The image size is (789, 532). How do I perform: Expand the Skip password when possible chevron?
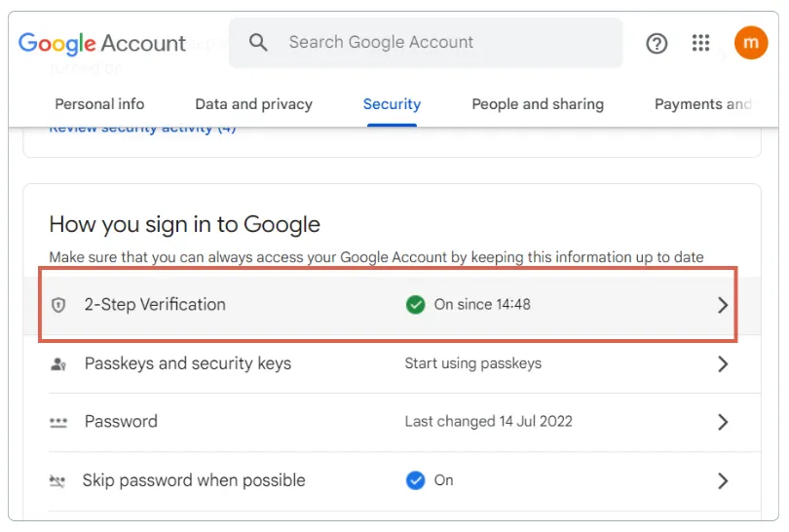[x=723, y=481]
